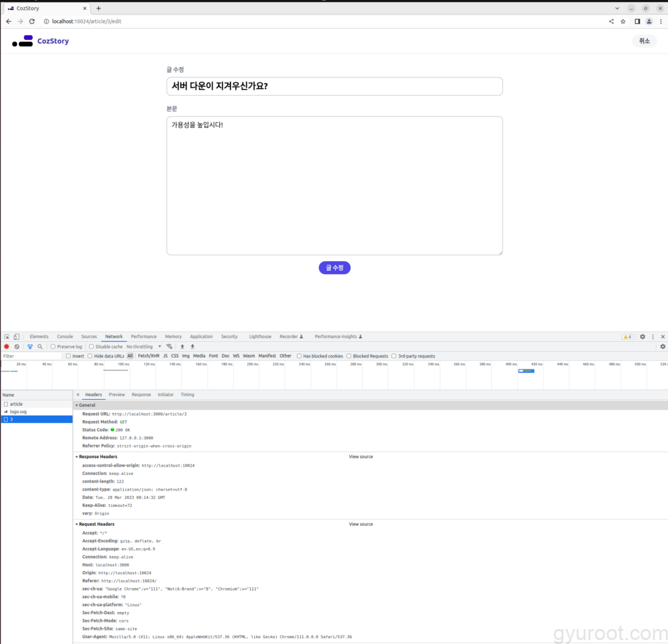668x644 pixels.
Task: Collapse the General headers section
Action: [x=86, y=405]
